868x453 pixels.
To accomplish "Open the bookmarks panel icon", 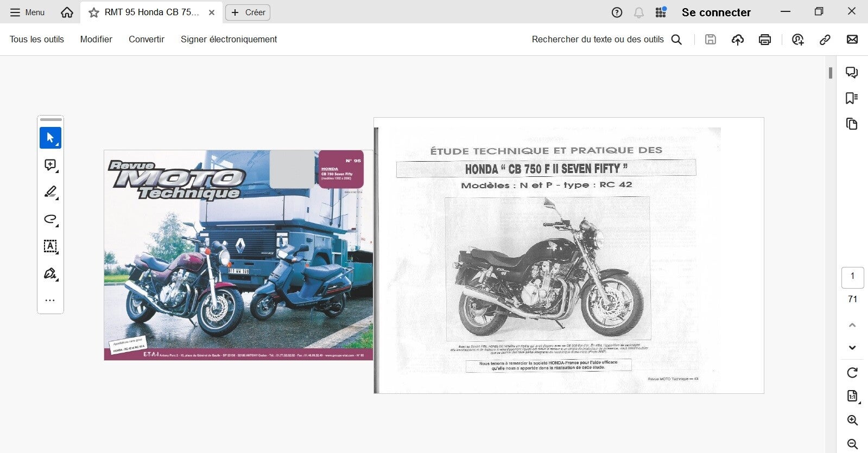I will [852, 98].
